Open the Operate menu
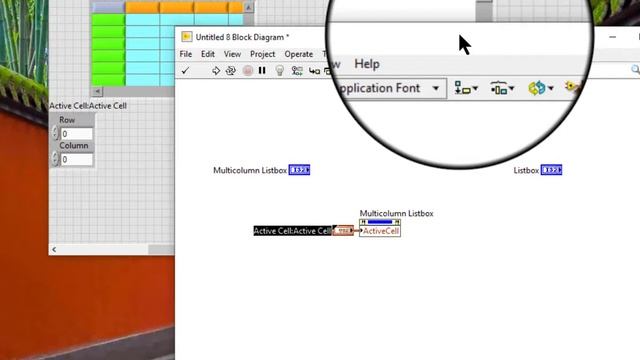The image size is (640, 360). click(299, 54)
